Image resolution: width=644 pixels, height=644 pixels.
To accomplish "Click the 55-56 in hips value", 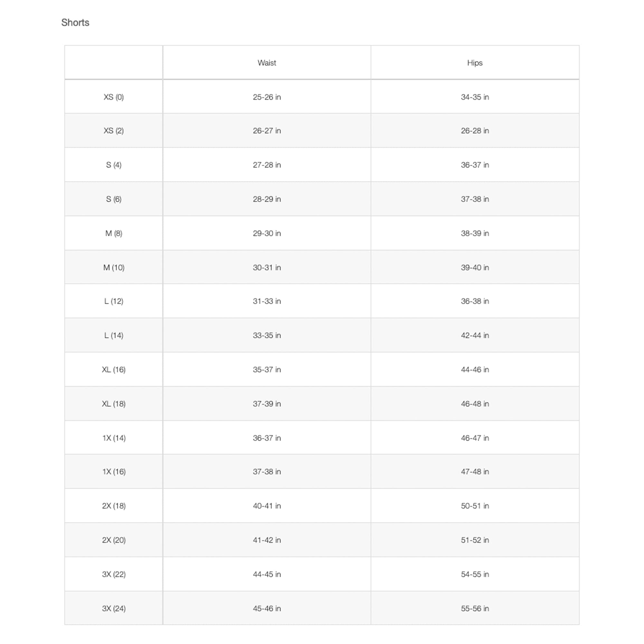I will (475, 608).
